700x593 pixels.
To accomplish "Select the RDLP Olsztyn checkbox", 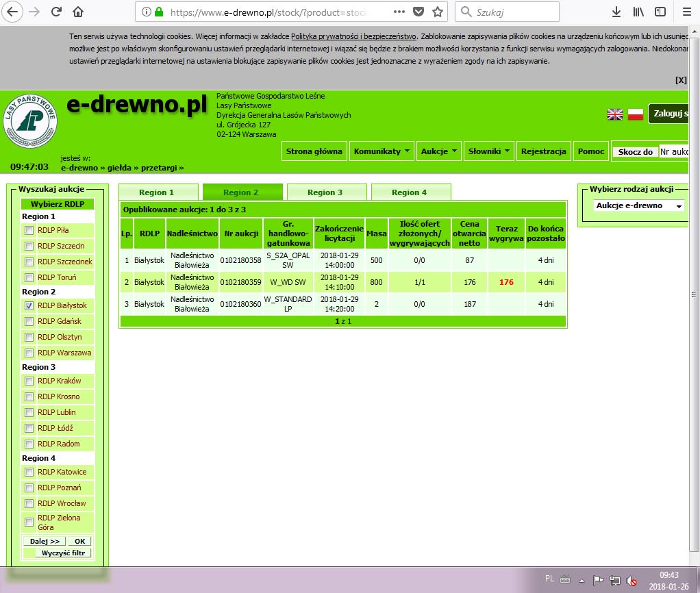I will pyautogui.click(x=29, y=337).
